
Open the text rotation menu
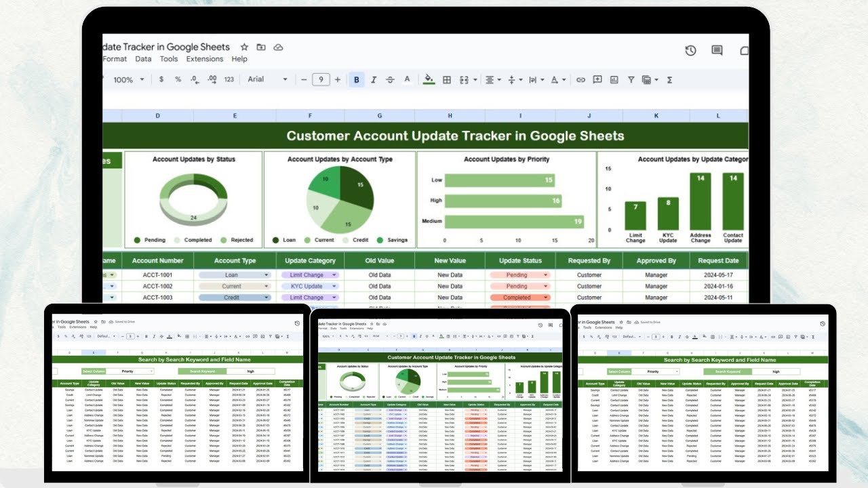coord(557,79)
